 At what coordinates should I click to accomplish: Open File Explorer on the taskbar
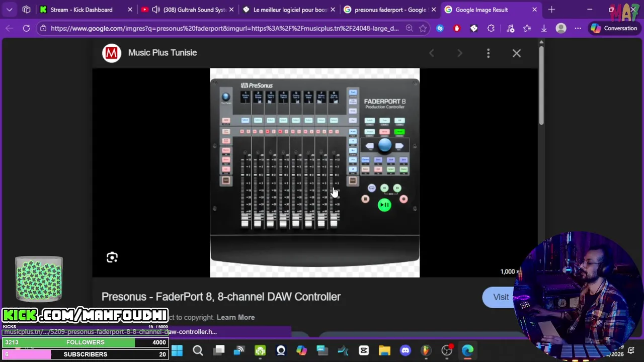coord(384,350)
